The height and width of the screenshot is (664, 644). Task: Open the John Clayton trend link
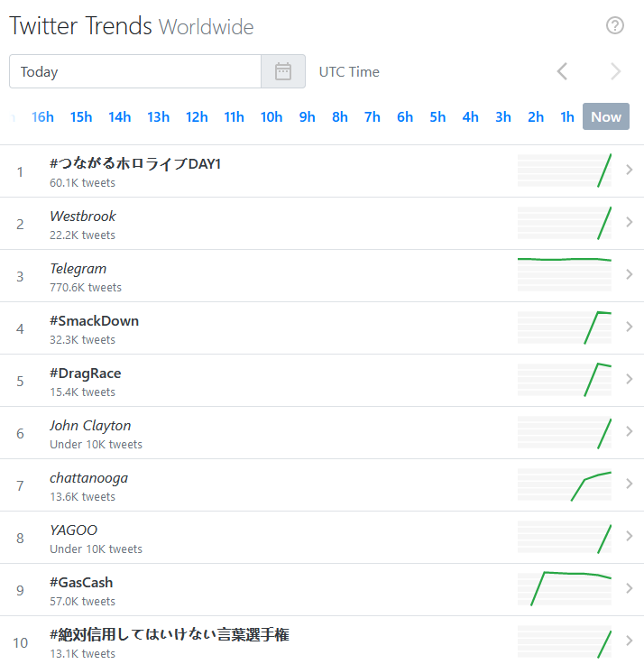(90, 426)
